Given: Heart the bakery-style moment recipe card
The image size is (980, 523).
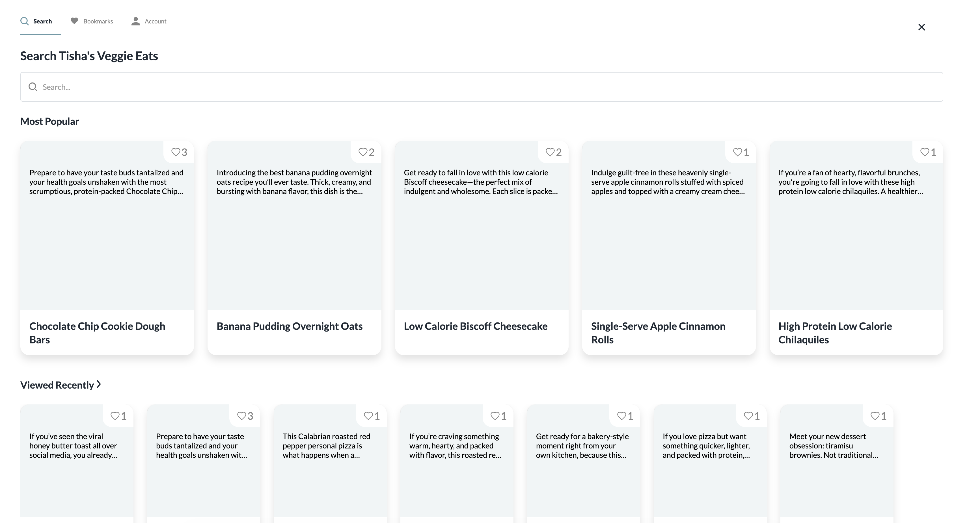Looking at the screenshot, I should point(622,416).
